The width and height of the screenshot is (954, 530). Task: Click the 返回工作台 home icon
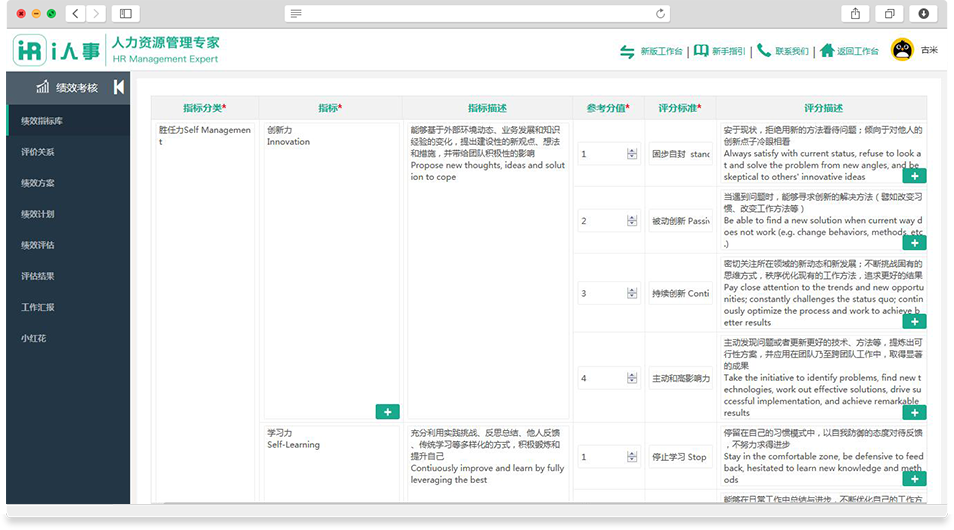pyautogui.click(x=827, y=50)
